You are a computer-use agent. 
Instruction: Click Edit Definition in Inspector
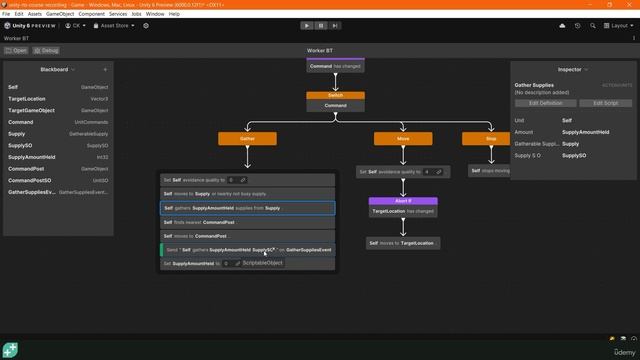click(545, 103)
